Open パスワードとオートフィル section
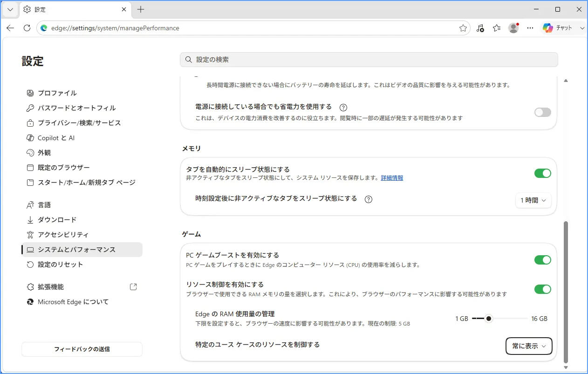The height and width of the screenshot is (374, 588). point(82,108)
